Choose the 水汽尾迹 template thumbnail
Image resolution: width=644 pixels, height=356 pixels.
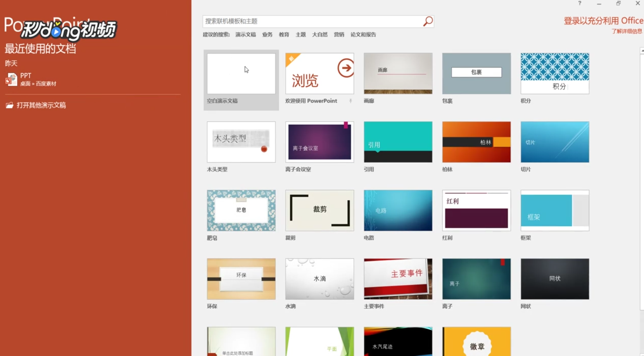tap(398, 342)
